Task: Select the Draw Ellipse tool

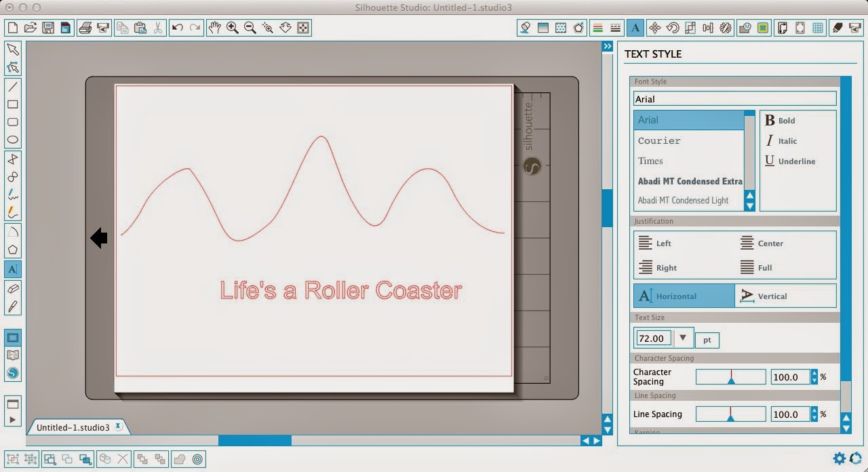Action: tap(13, 139)
